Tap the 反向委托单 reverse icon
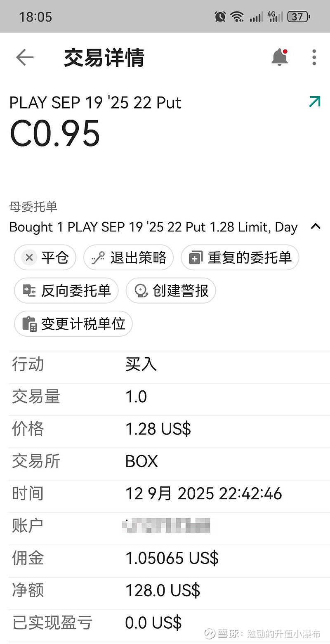 [x=29, y=290]
